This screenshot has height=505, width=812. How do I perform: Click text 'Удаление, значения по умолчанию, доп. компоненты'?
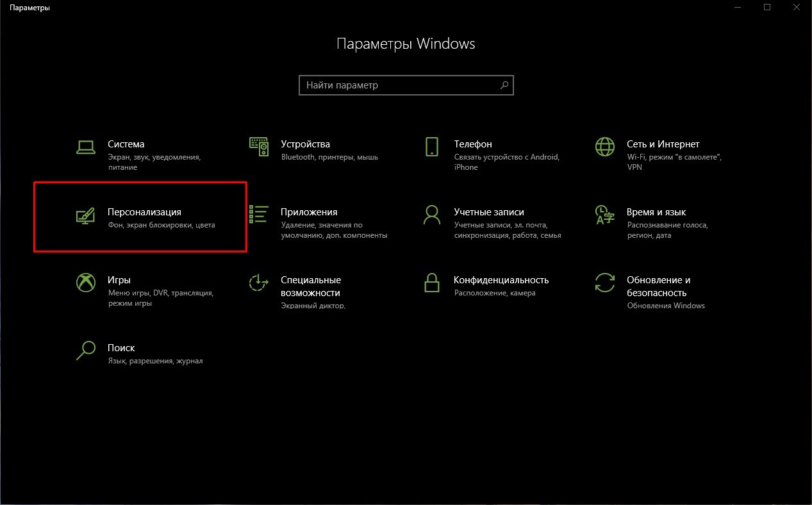tap(334, 230)
